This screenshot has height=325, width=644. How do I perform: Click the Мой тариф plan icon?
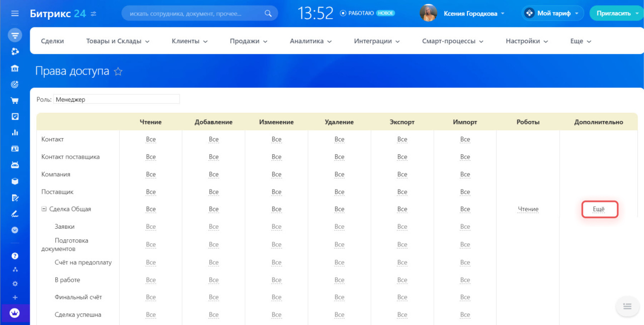tap(529, 14)
